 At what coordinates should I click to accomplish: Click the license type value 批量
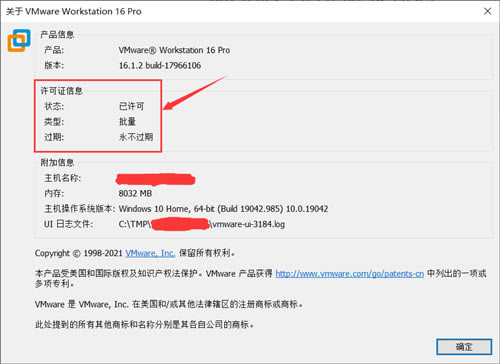click(127, 122)
